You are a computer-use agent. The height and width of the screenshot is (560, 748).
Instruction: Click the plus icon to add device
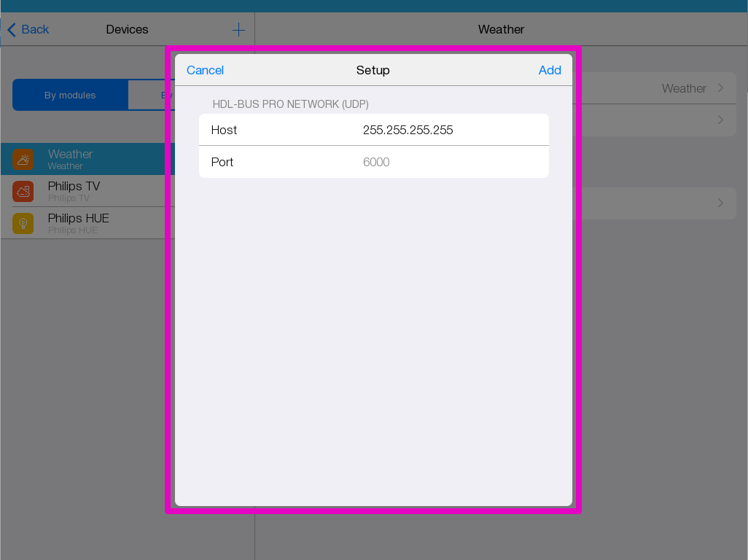point(238,30)
